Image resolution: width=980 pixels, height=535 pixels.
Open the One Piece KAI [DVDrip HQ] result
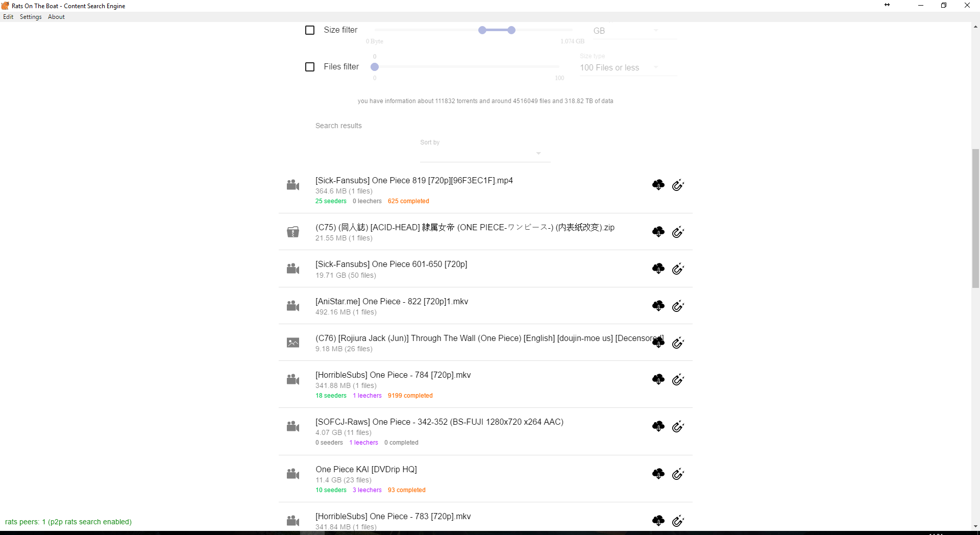click(x=366, y=469)
